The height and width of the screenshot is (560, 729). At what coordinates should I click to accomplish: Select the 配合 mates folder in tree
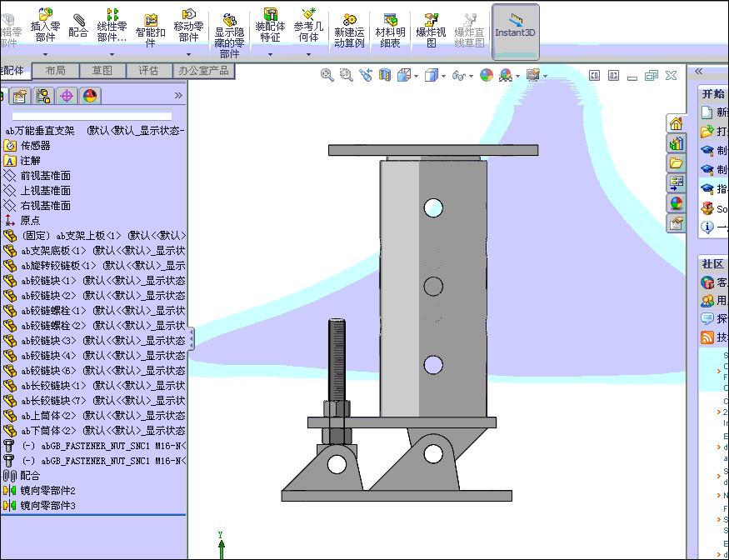(x=30, y=475)
